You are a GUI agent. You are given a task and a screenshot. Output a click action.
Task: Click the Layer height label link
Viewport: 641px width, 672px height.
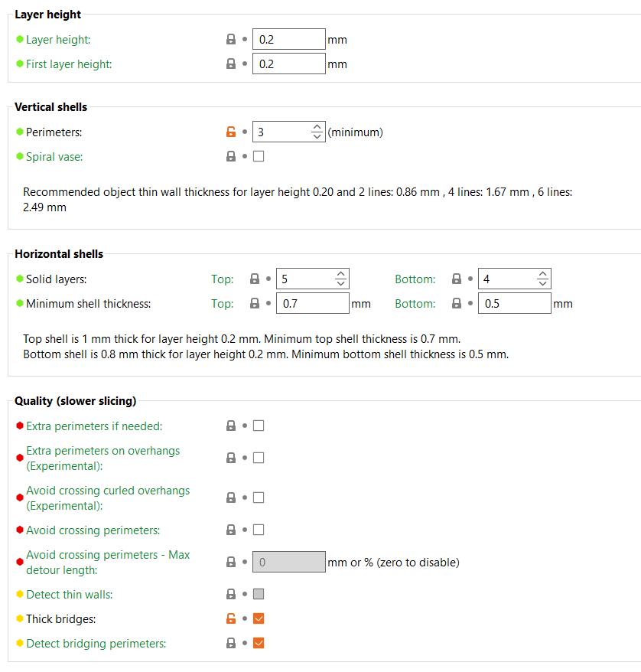pos(58,39)
